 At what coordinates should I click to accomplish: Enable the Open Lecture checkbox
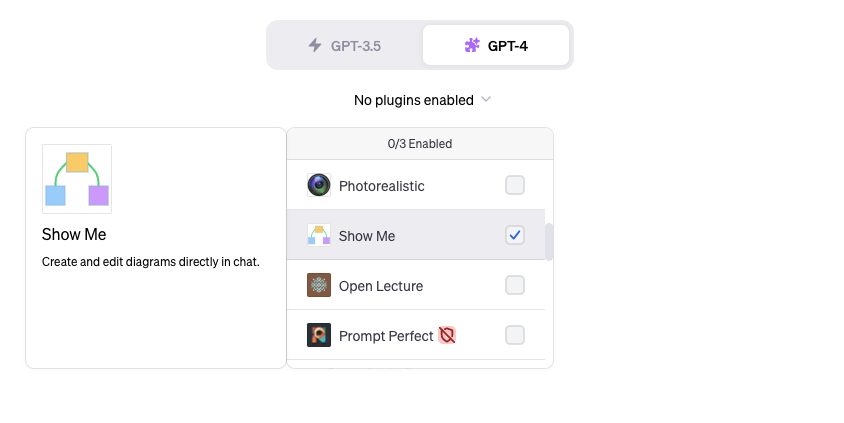(x=515, y=285)
